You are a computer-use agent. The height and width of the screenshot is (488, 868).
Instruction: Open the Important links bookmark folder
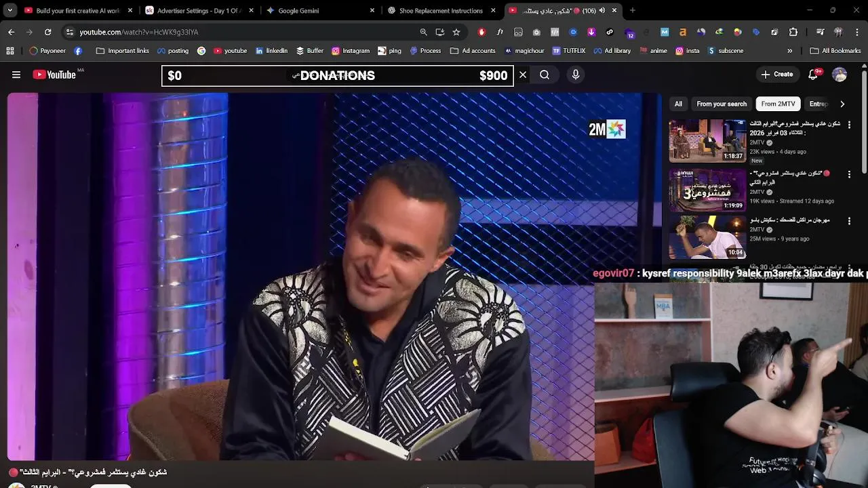tap(123, 51)
